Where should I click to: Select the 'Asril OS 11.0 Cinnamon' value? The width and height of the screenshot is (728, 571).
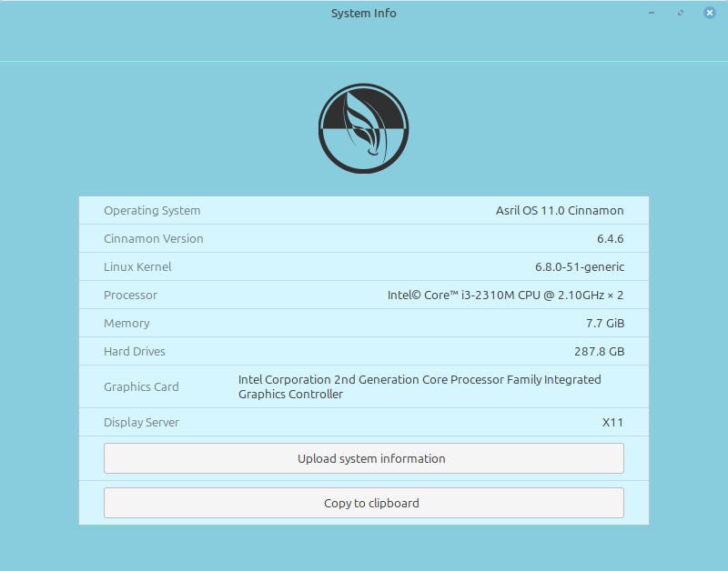pos(560,211)
